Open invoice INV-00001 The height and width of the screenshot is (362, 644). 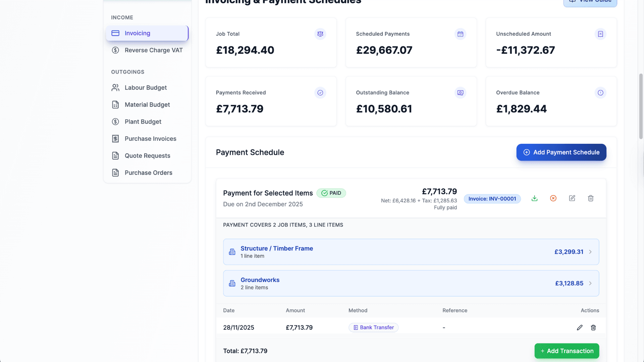click(492, 199)
